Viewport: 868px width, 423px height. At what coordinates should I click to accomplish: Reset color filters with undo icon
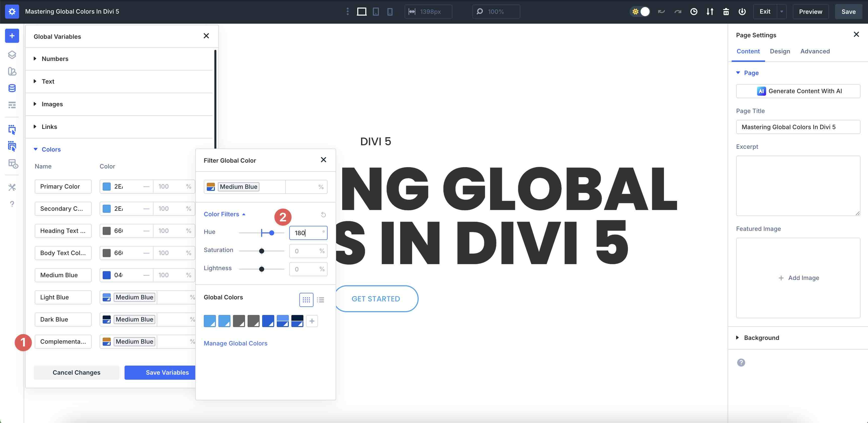[323, 215]
